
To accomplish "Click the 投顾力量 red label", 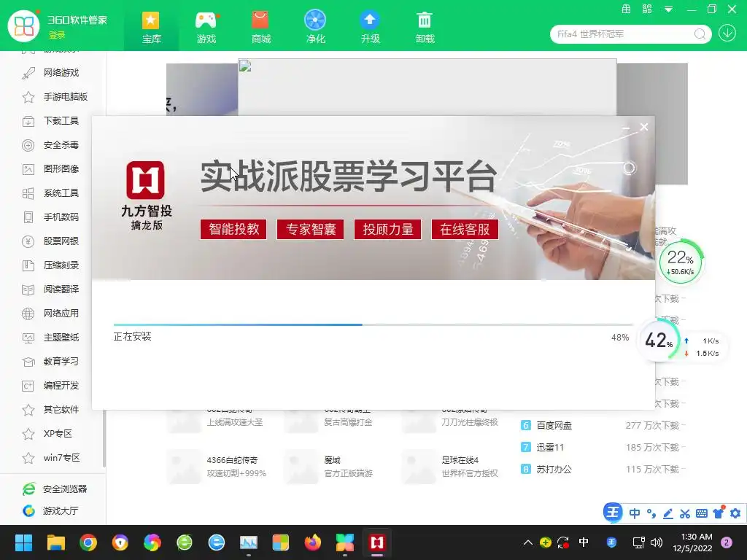I will pyautogui.click(x=388, y=229).
